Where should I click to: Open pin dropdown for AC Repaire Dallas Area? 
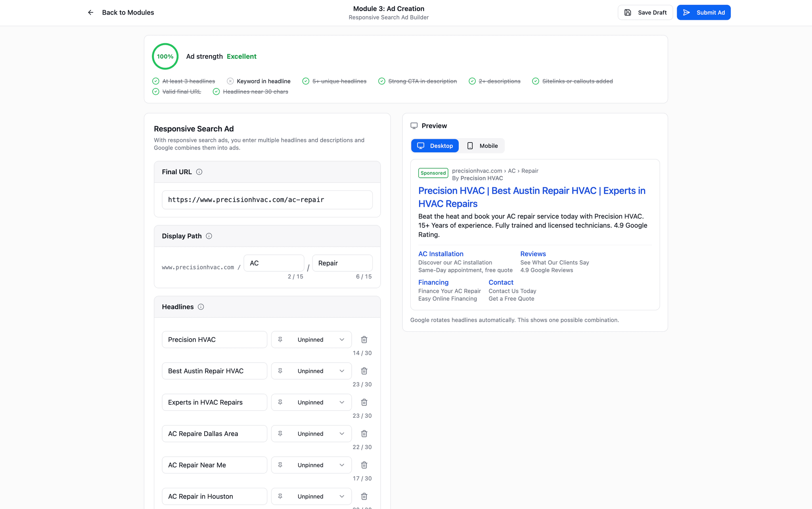[x=311, y=434]
